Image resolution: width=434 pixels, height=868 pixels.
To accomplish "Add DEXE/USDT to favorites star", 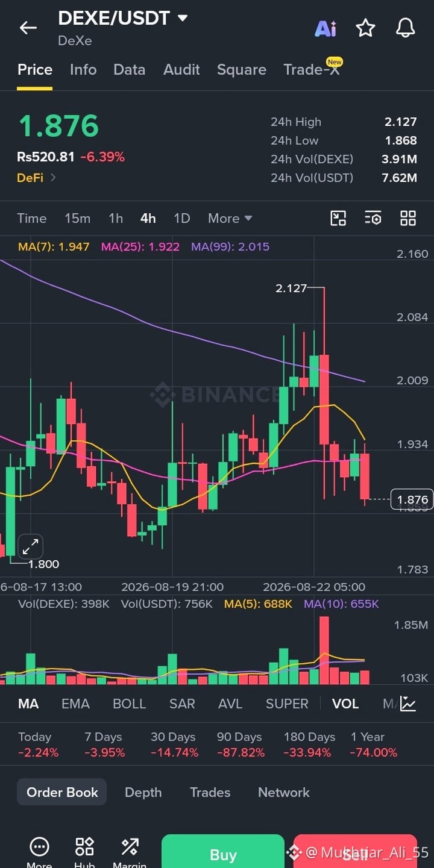I will [365, 28].
